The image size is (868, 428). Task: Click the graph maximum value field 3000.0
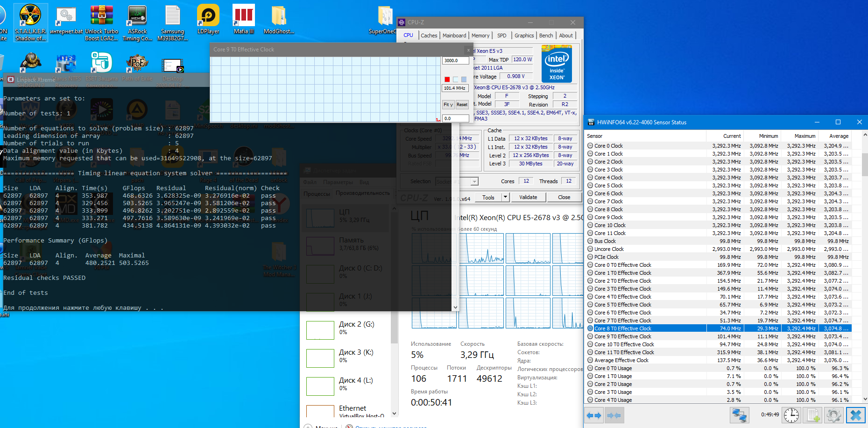(x=455, y=60)
